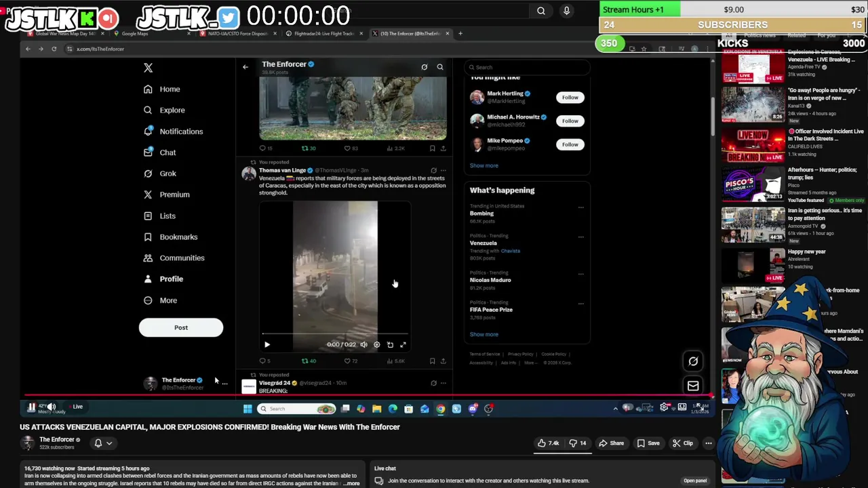Viewport: 868px width, 488px height.
Task: Click the YouTube voice search microphone
Action: pos(566,11)
